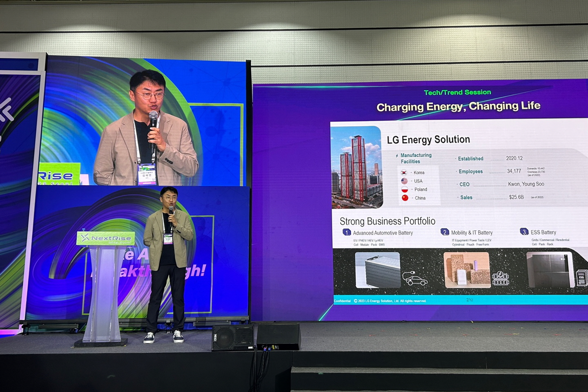Click the "$25.6B" sales figure
588x392 pixels.
pos(516,197)
